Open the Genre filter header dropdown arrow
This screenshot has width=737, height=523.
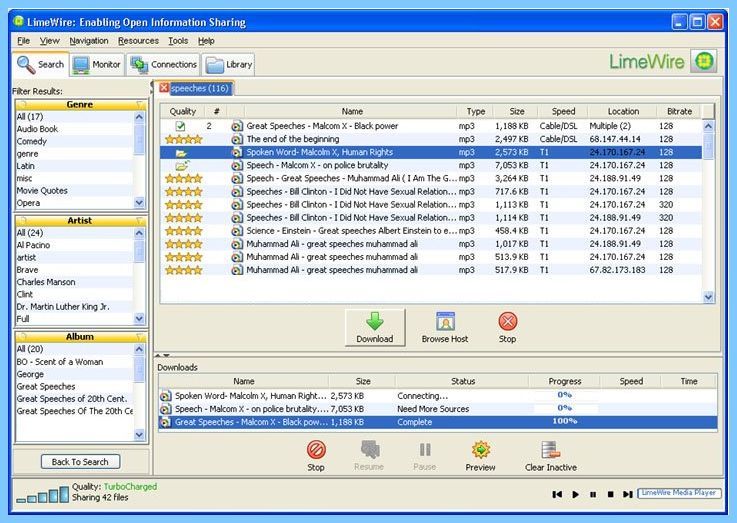140,104
